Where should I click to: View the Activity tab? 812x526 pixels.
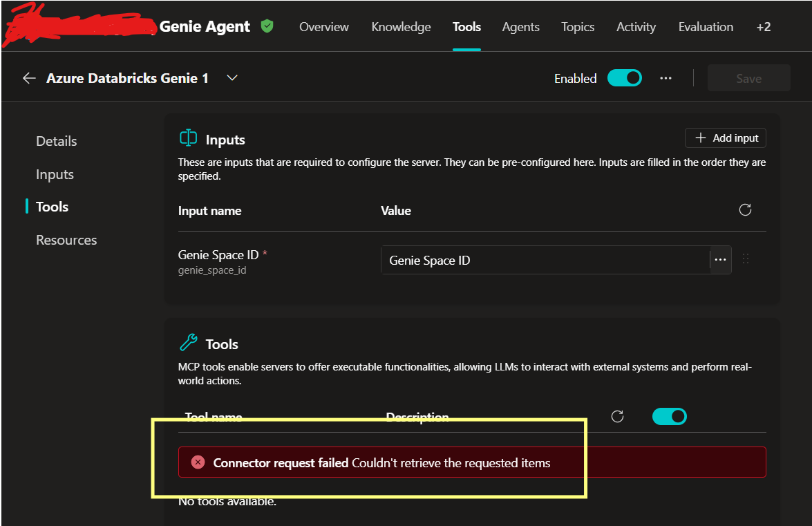pos(636,27)
